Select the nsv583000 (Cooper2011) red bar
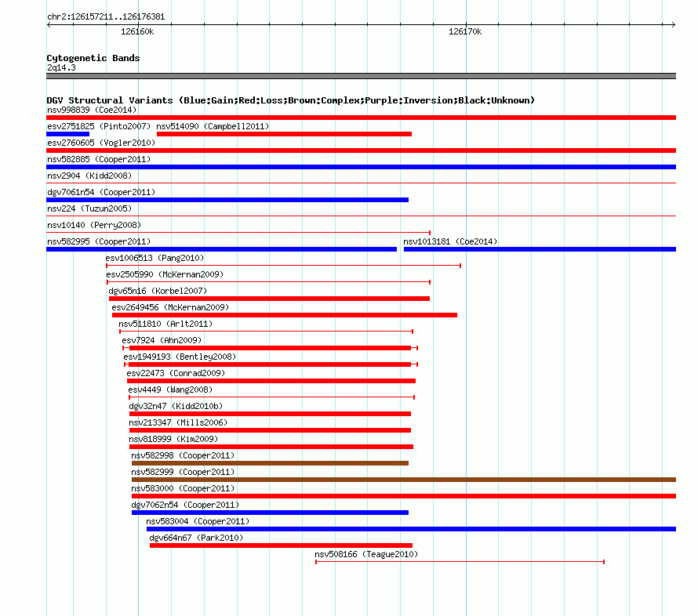 coord(404,496)
